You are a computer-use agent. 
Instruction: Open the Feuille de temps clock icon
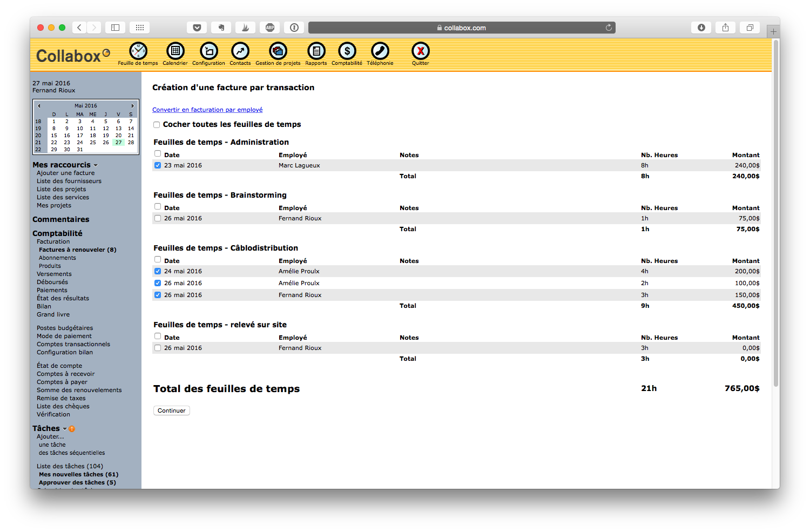click(138, 51)
